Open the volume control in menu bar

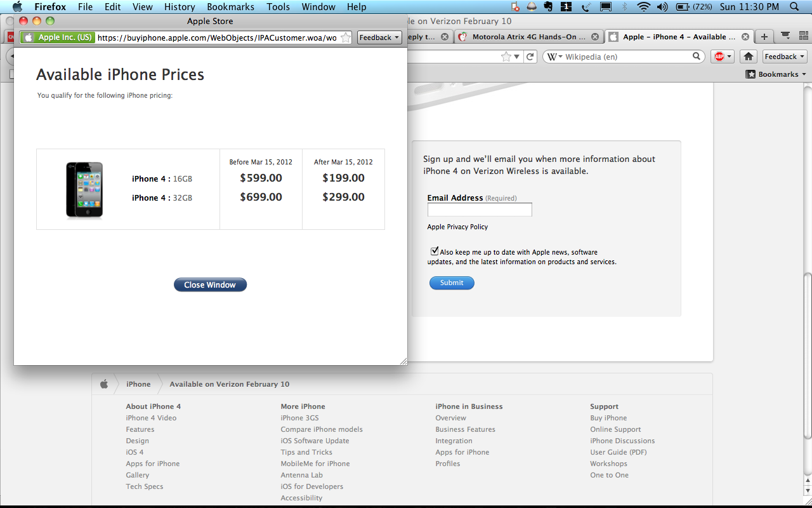(x=662, y=7)
